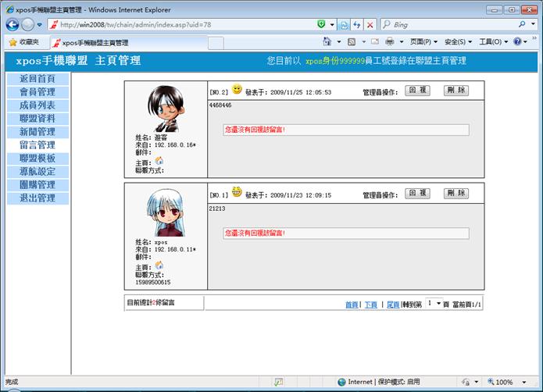Open 會員管理 from the sidebar menu
This screenshot has height=392, width=543.
point(37,92)
